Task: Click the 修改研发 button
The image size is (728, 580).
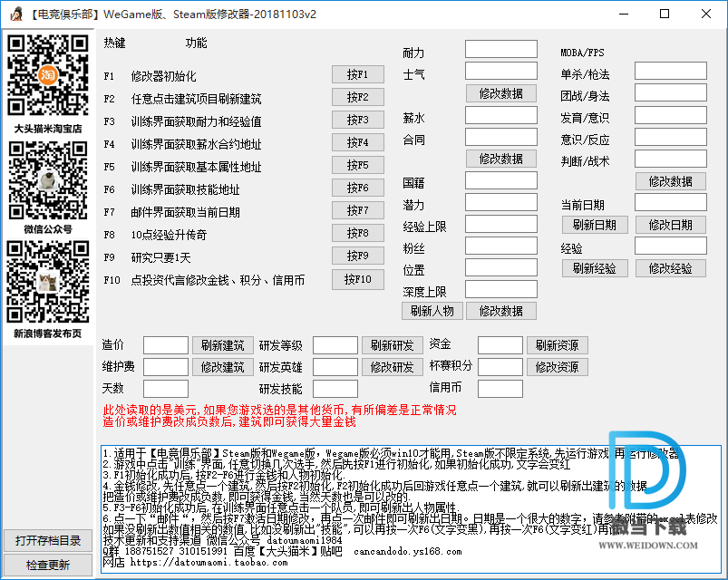Action: click(x=393, y=368)
